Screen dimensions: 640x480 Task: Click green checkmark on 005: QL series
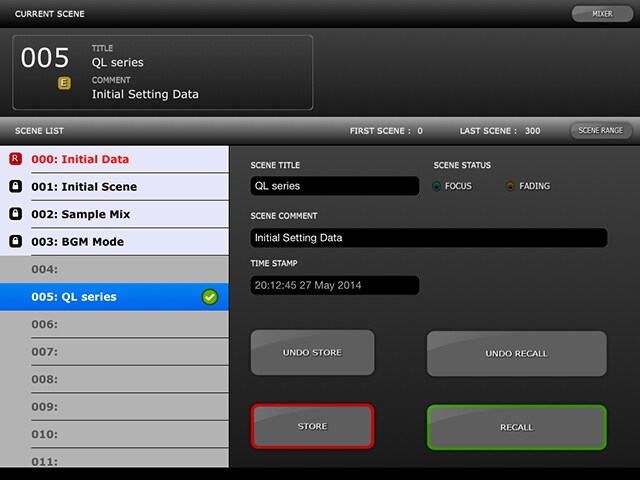coord(210,297)
